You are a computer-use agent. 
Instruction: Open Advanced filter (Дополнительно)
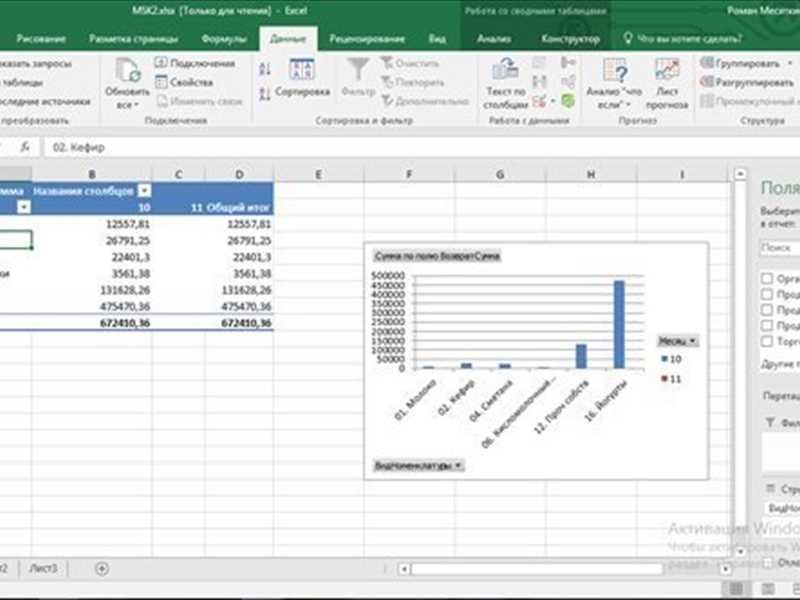(x=425, y=101)
